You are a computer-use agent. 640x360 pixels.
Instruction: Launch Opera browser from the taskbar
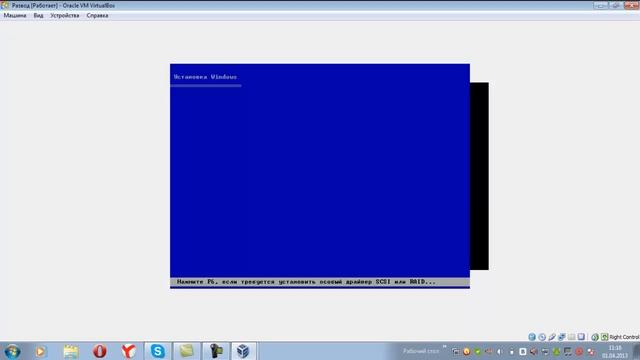tap(100, 351)
